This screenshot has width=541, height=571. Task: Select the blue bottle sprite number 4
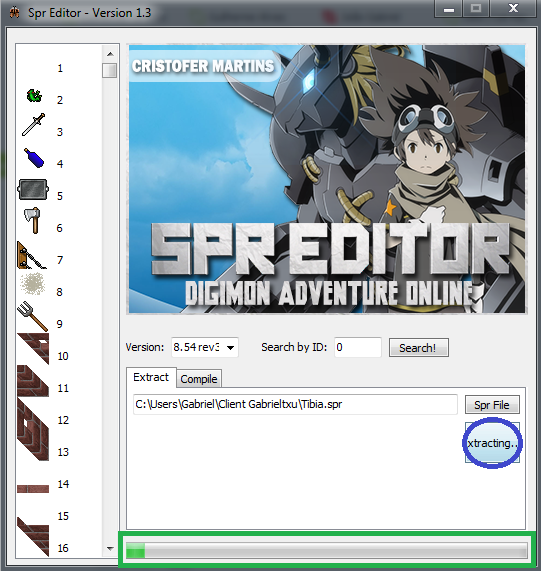point(34,158)
